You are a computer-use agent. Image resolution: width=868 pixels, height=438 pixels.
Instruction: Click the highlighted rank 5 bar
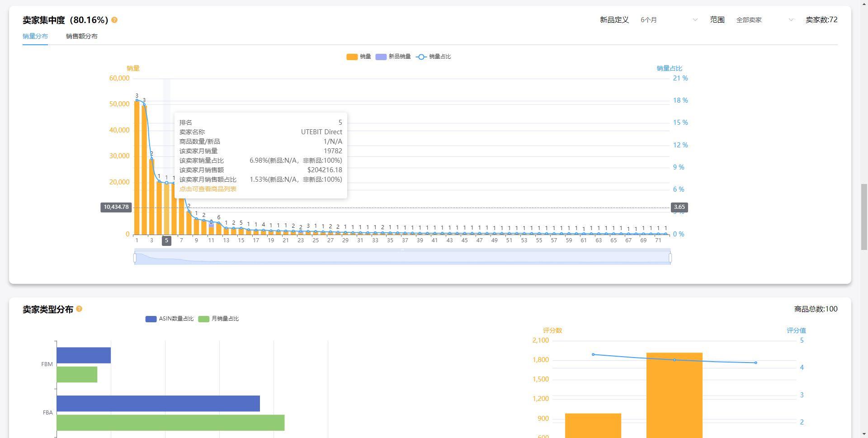[x=167, y=208]
